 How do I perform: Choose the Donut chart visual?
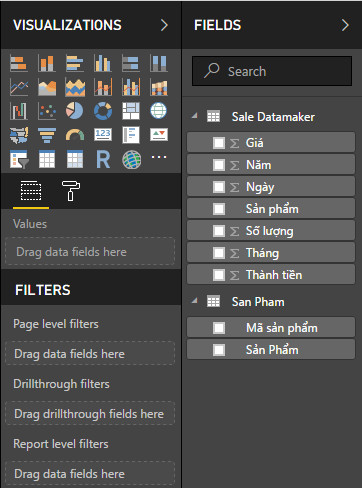coord(103,111)
